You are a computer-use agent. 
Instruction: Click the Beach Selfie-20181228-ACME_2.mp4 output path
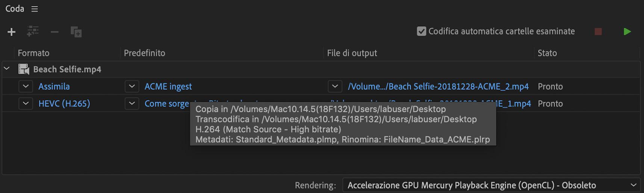click(x=438, y=87)
